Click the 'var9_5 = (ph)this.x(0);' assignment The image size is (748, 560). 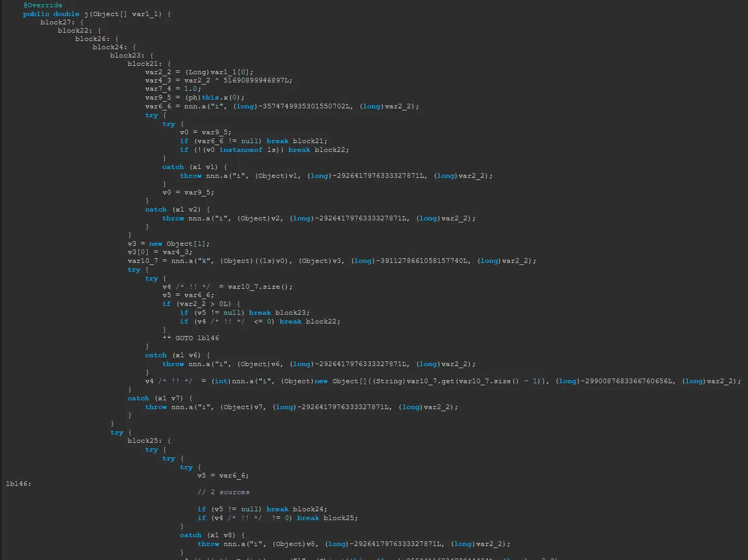coord(195,97)
